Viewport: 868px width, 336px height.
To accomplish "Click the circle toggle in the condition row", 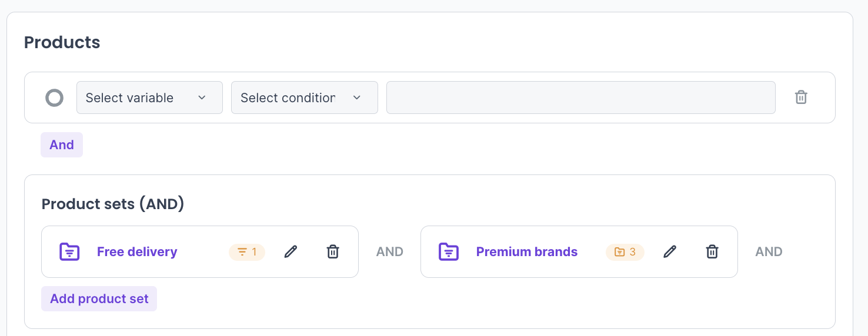I will click(54, 98).
